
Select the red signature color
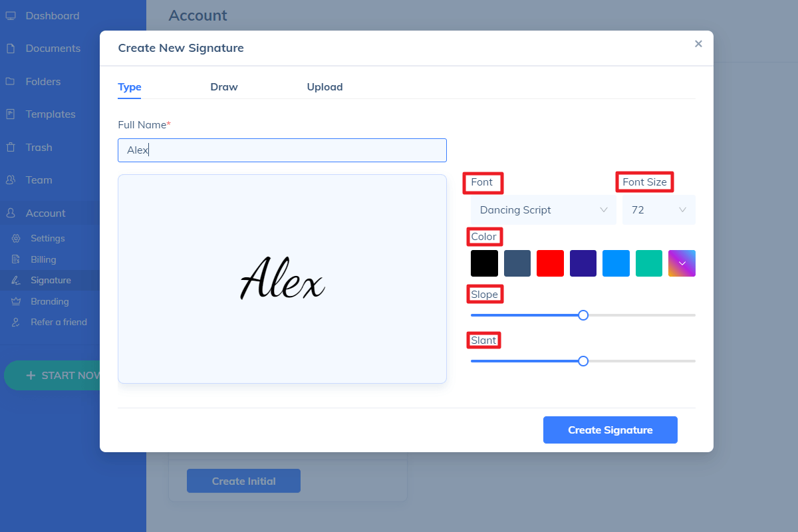click(550, 263)
